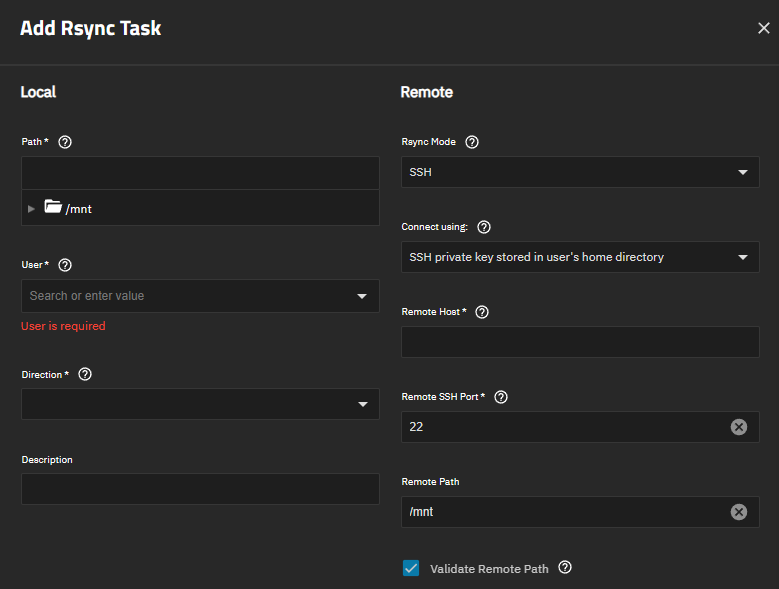Click the 'User is required' error text
This screenshot has height=589, width=779.
coord(63,326)
